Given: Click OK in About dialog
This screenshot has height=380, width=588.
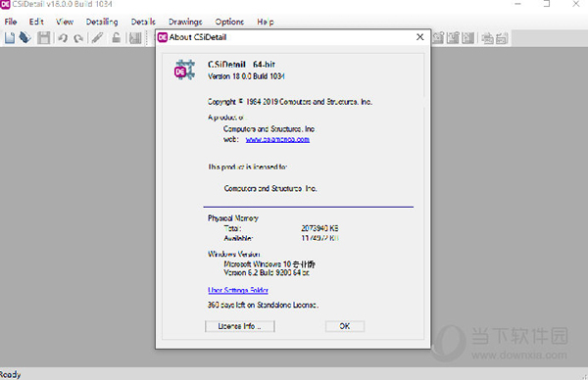Looking at the screenshot, I should 345,326.
